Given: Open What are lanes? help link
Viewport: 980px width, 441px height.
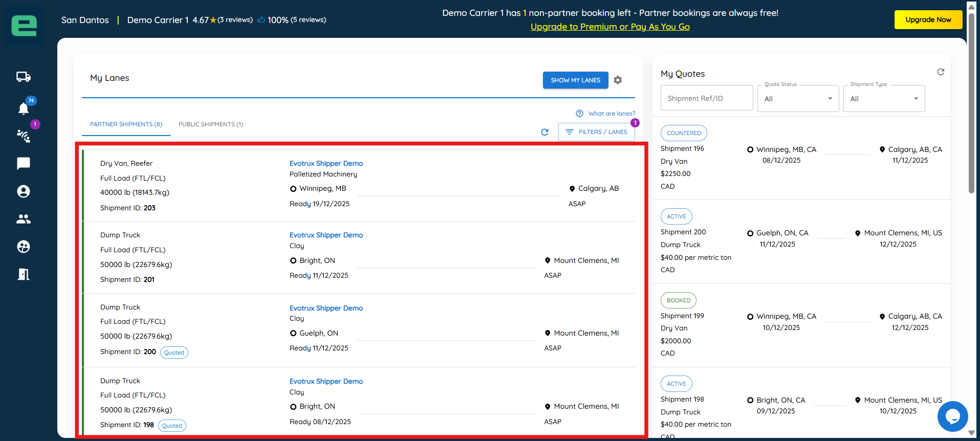Looking at the screenshot, I should pos(612,114).
